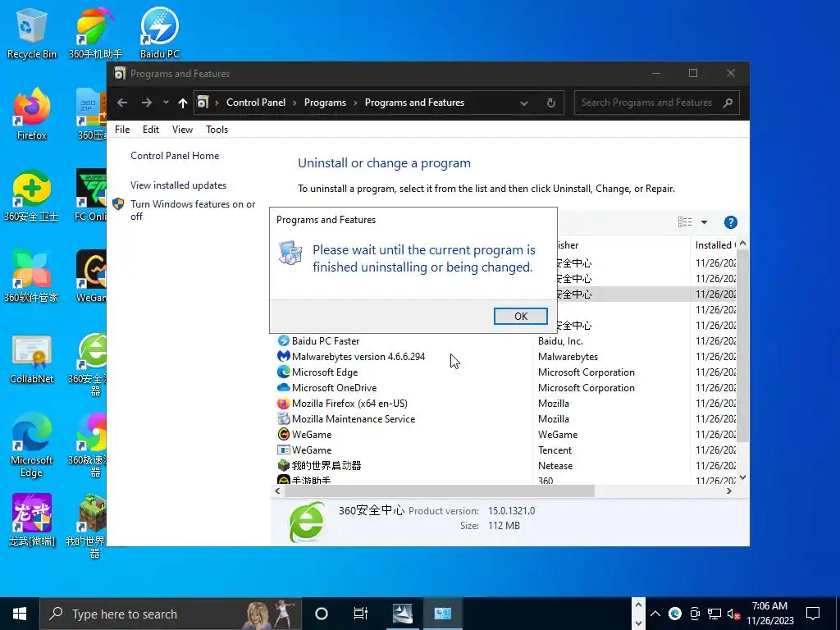This screenshot has height=630, width=840.
Task: Open the Tools menu
Action: (x=217, y=130)
